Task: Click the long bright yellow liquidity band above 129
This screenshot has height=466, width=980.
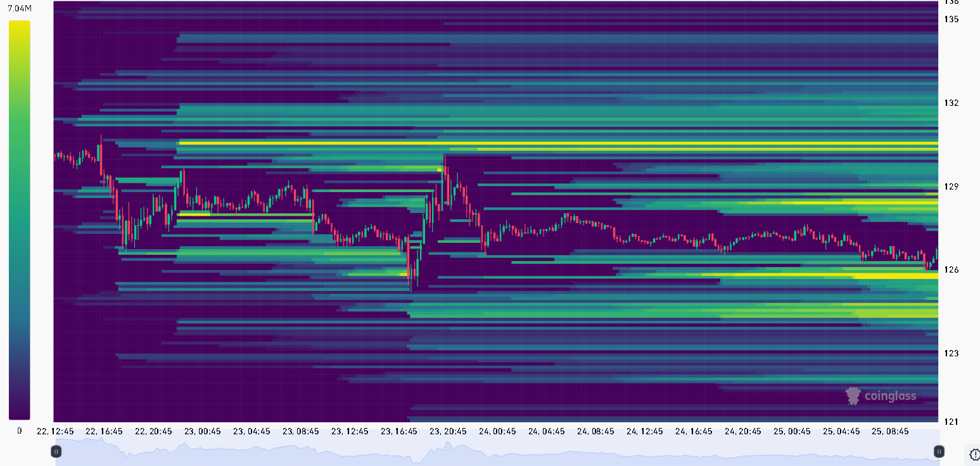Action: point(557,143)
